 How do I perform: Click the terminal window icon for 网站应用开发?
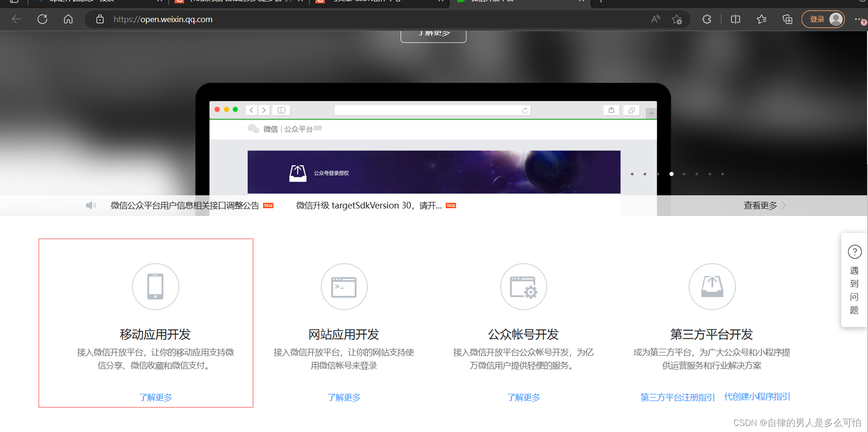[x=344, y=287]
